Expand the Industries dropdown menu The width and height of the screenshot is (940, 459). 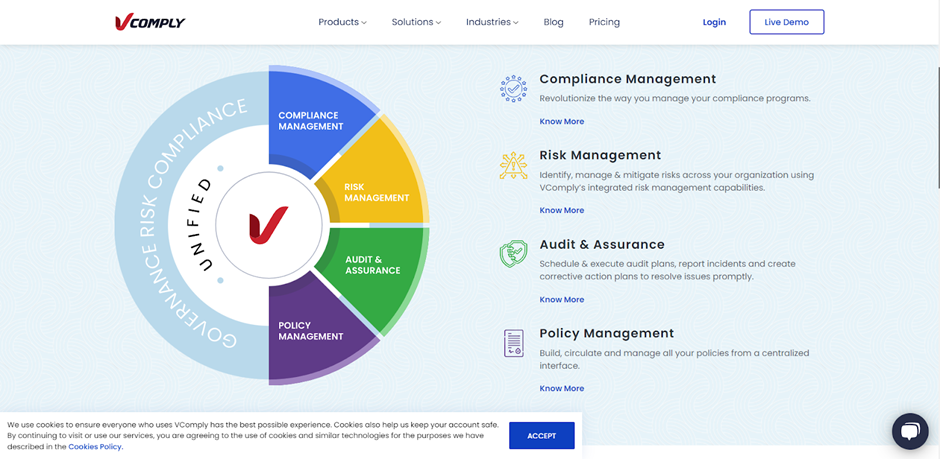click(x=492, y=22)
